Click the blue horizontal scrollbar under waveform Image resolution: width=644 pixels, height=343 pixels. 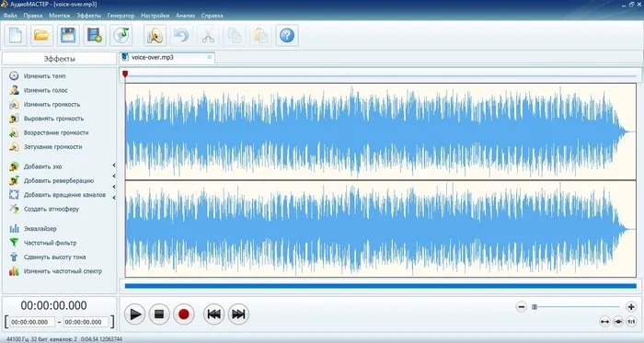click(381, 286)
